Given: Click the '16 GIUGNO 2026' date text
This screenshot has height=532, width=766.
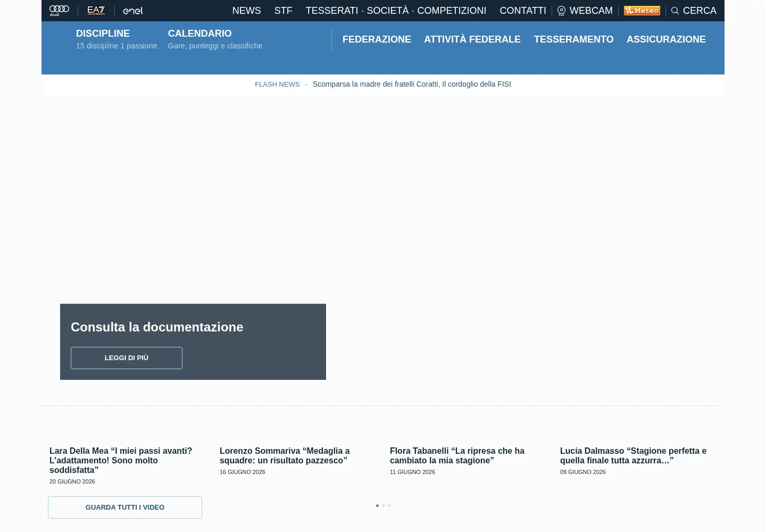Looking at the screenshot, I should coord(243,472).
